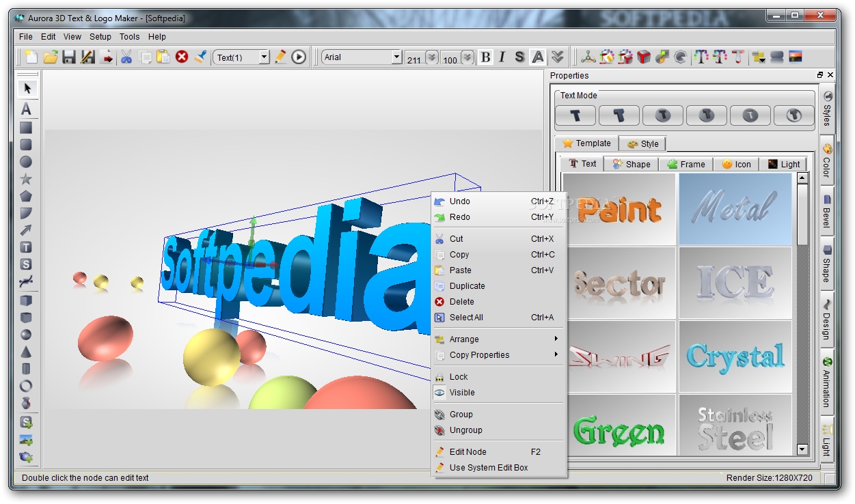Switch to the Frame template tab

tap(686, 164)
